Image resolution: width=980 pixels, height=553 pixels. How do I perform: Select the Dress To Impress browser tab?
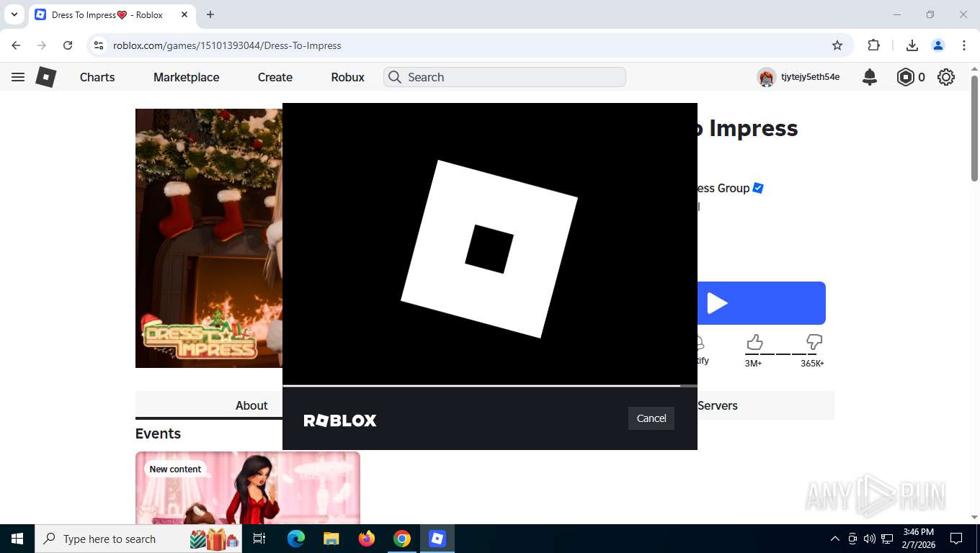(x=112, y=14)
